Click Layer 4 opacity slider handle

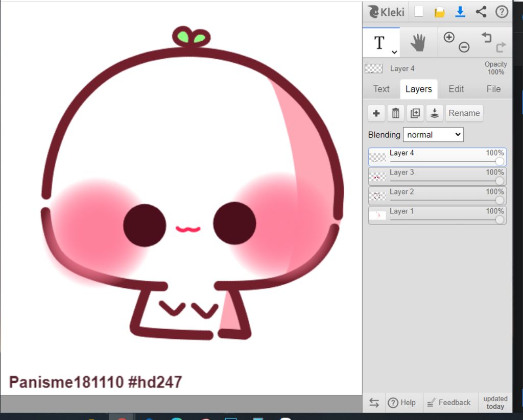pyautogui.click(x=500, y=161)
